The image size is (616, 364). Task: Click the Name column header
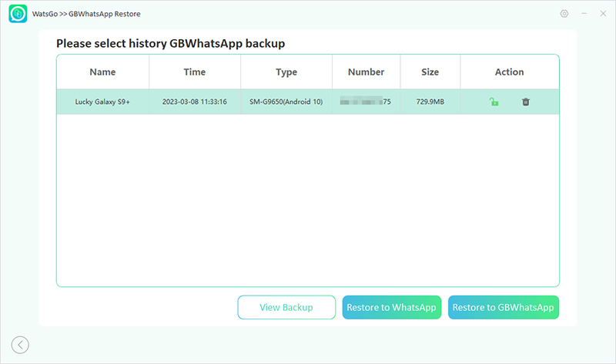pyautogui.click(x=102, y=72)
